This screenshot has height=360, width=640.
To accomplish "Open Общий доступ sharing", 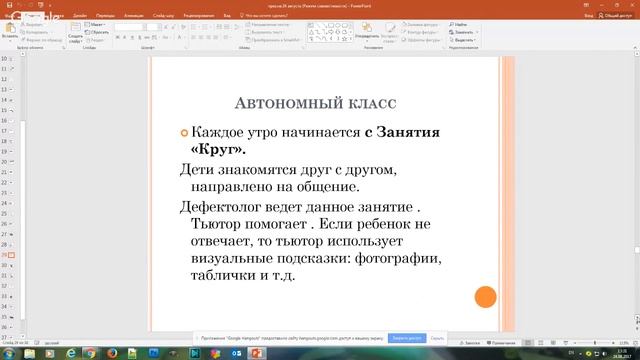I will 615,16.
